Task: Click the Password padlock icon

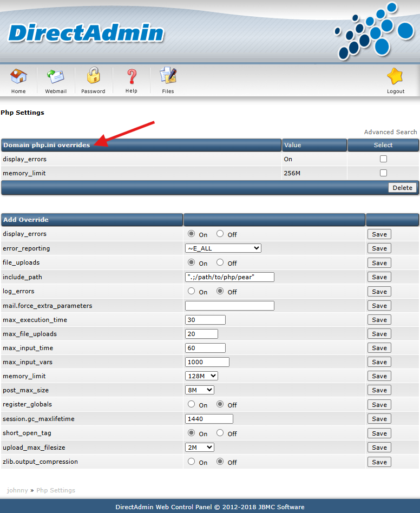Action: (93, 76)
